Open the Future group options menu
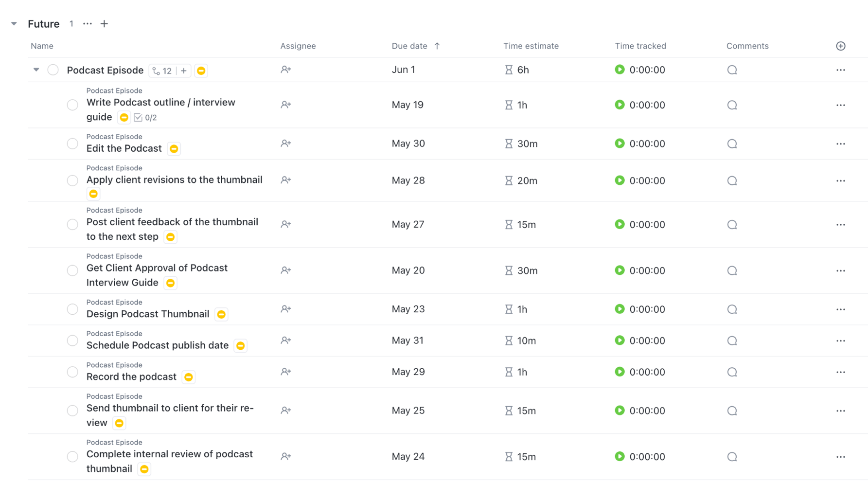The image size is (868, 484). (x=87, y=23)
